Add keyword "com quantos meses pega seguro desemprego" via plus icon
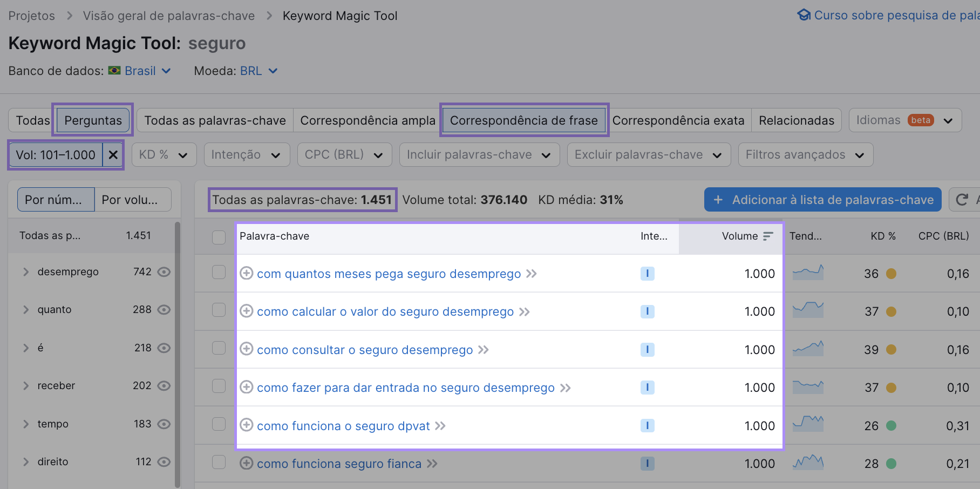The image size is (980, 489). [247, 274]
